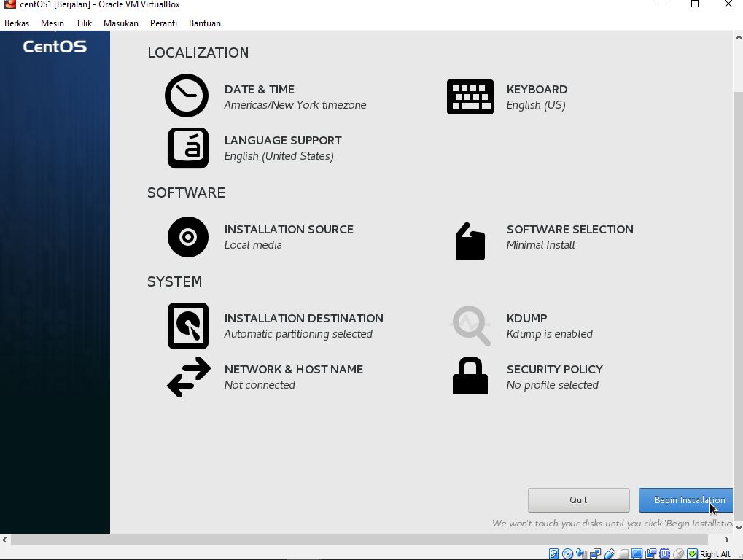Click 'Local media' text
This screenshot has width=743, height=560.
(x=253, y=245)
